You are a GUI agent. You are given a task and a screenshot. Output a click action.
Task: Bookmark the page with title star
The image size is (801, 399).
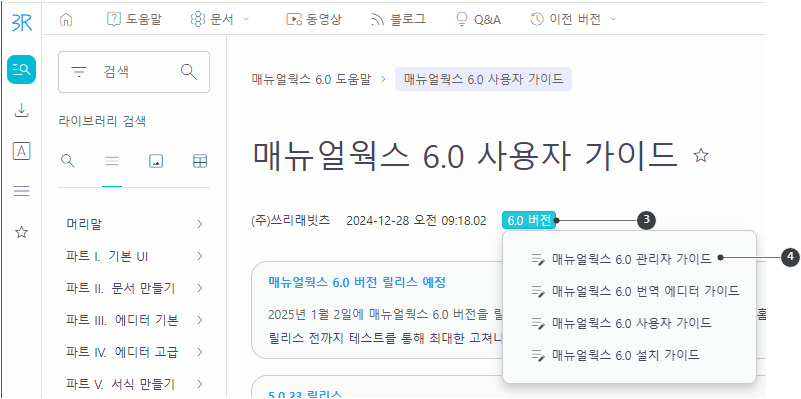coord(701,155)
